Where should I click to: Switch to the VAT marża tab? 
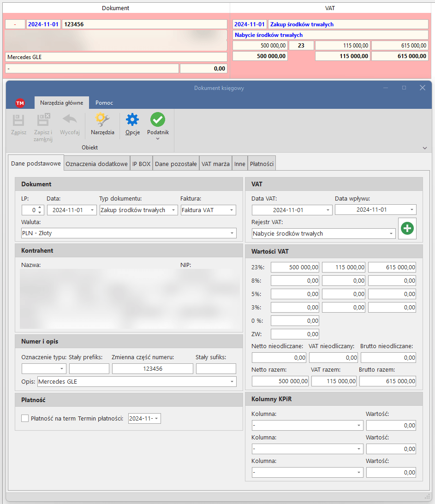pyautogui.click(x=215, y=164)
